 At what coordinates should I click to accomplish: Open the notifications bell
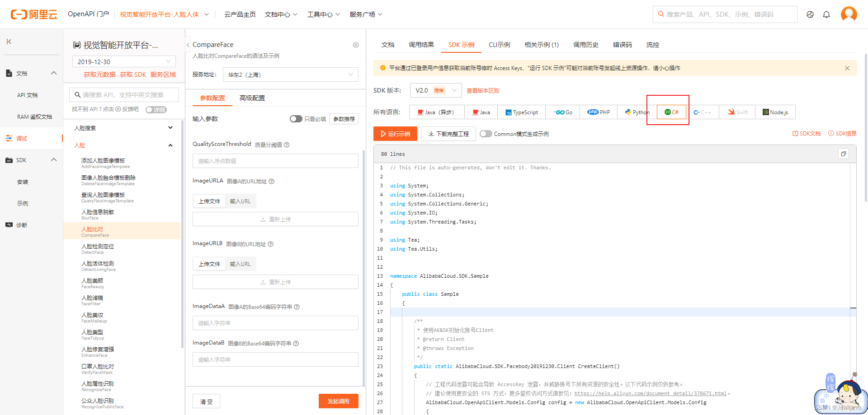[x=826, y=14]
